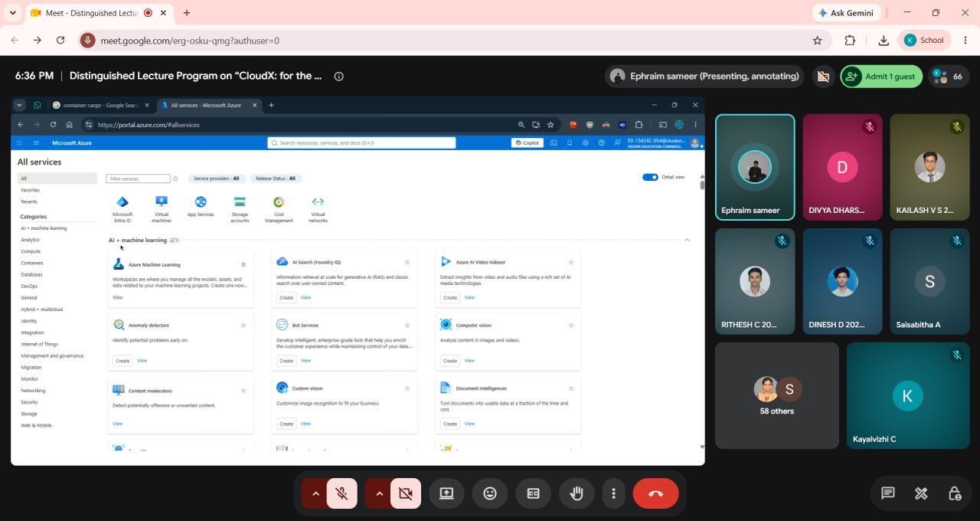Select Networking category
Screen dimensions: 980x521
pyautogui.click(x=33, y=391)
